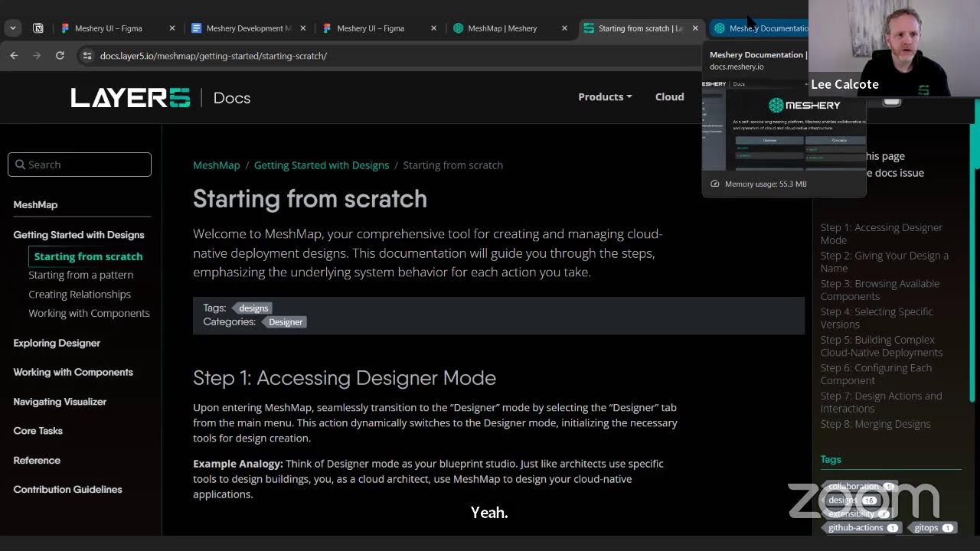Expand top-level Working with Components section
Screen dimensions: 980x551
tap(73, 372)
